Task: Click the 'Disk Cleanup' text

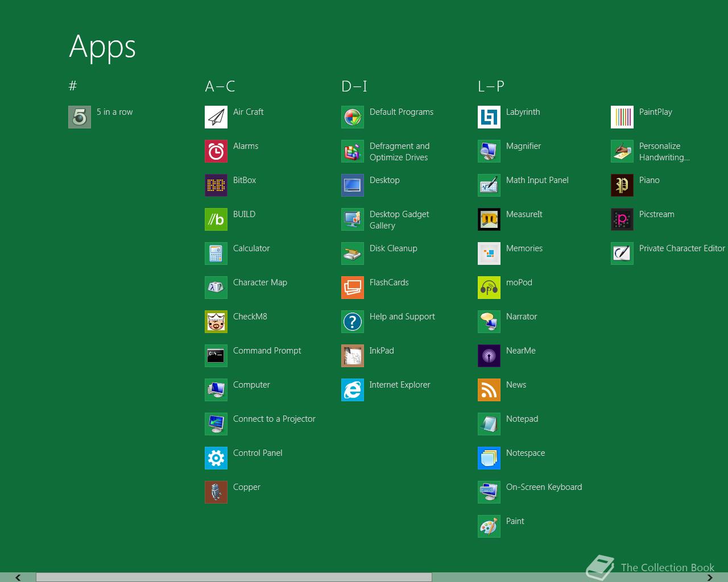Action: (x=393, y=248)
